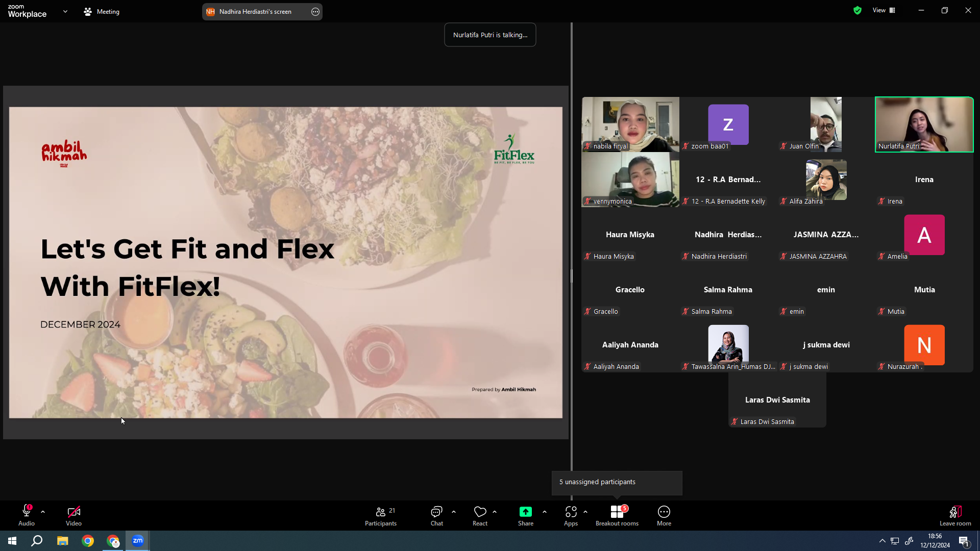Expand the React options arrow
Viewport: 980px width, 551px height.
click(x=495, y=512)
